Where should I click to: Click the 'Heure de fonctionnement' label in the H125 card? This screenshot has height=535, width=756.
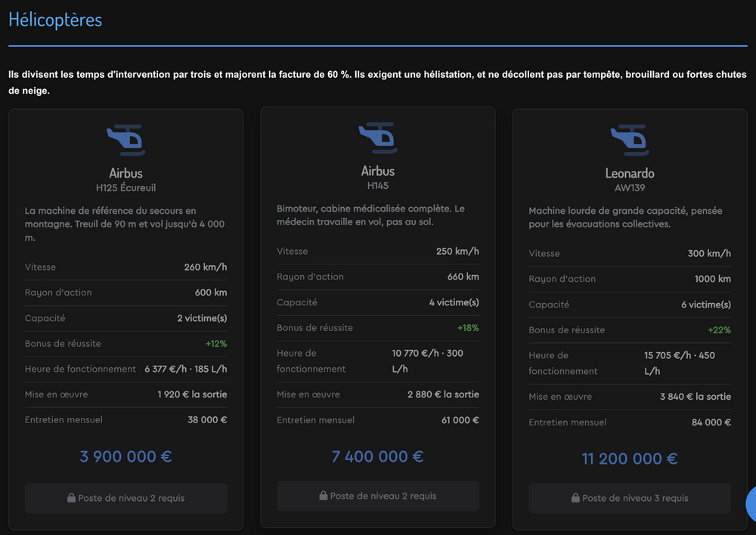tap(81, 370)
